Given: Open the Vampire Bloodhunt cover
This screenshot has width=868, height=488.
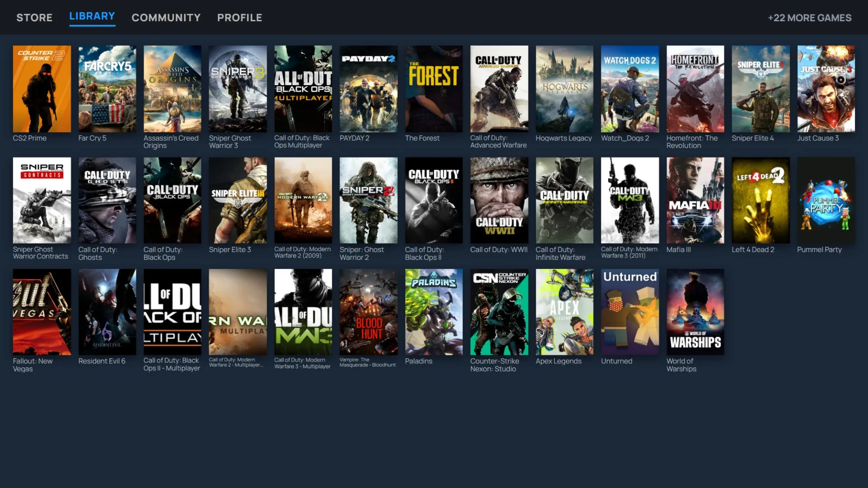Looking at the screenshot, I should [x=368, y=312].
